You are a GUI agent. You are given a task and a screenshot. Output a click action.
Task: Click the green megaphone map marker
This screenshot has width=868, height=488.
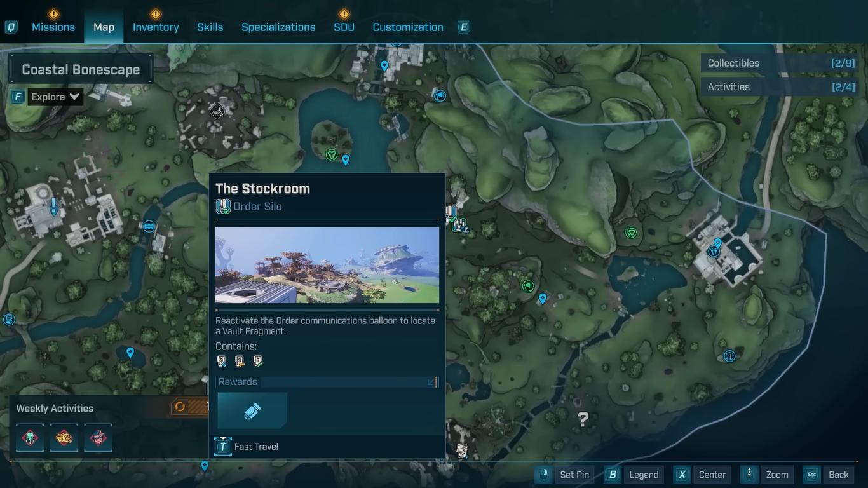(527, 286)
